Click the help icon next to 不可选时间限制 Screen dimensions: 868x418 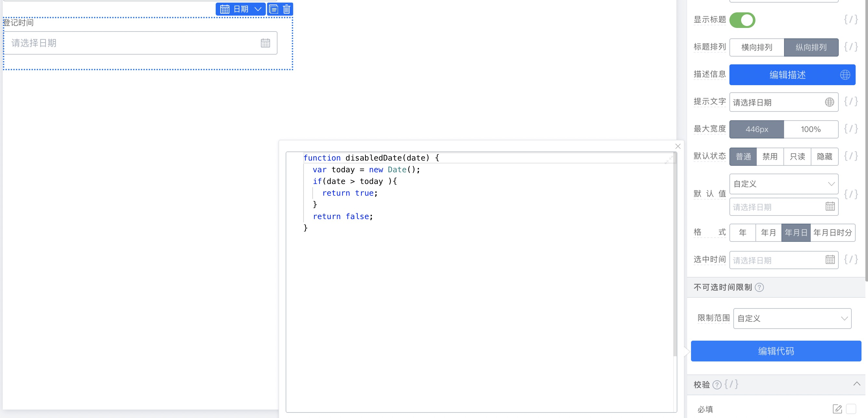coord(759,287)
